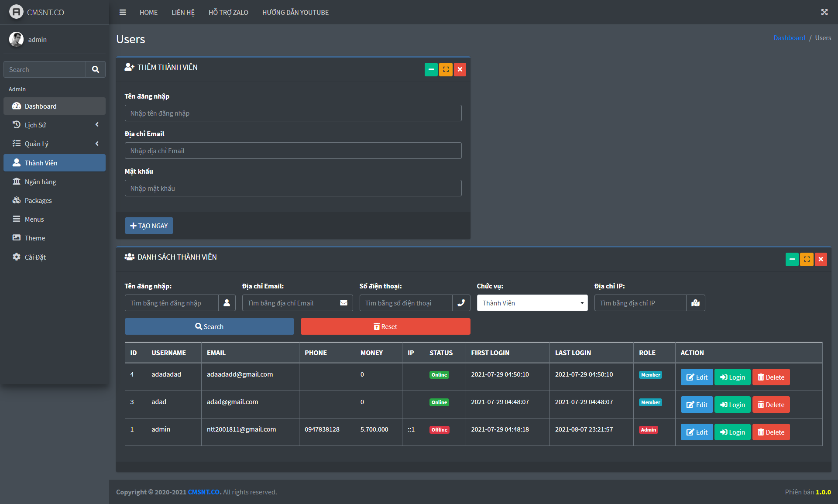Collapse the Danh Sách Thành Viên panel

[792, 259]
